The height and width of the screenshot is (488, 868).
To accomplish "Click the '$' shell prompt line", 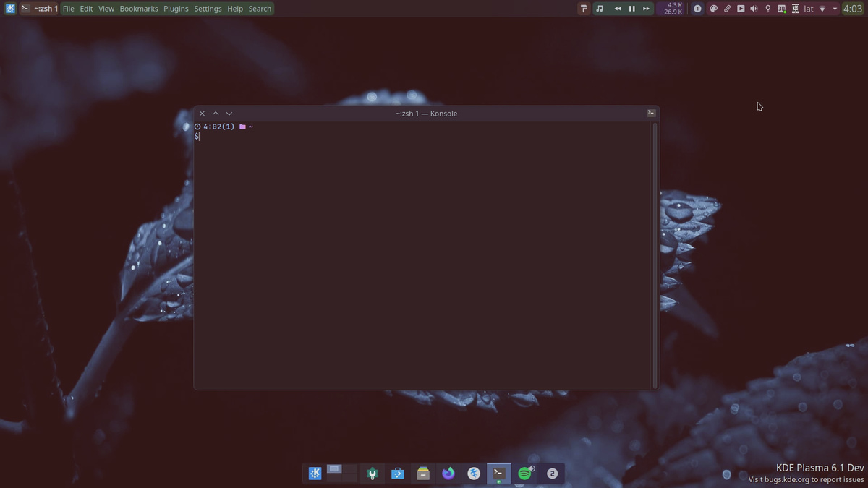I will (x=197, y=137).
